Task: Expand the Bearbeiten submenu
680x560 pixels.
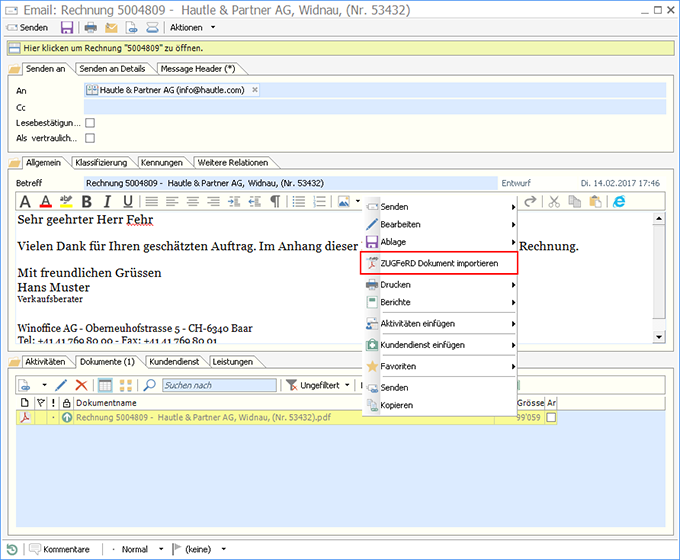Action: coord(440,225)
